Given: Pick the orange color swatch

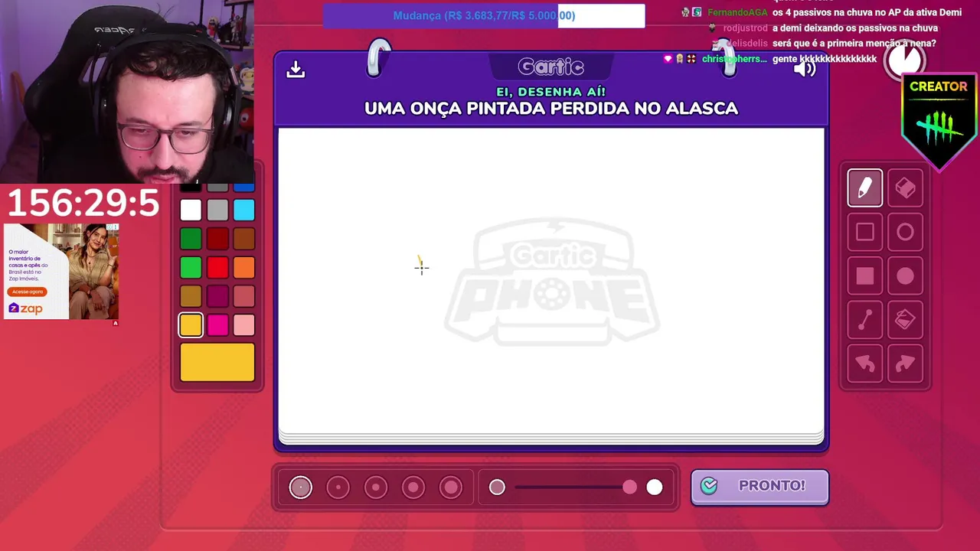Looking at the screenshot, I should [244, 268].
